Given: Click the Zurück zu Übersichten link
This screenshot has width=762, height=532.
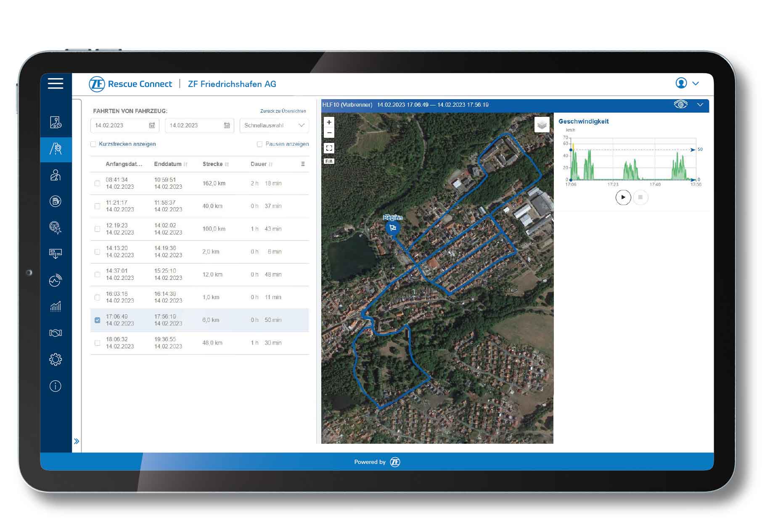Looking at the screenshot, I should pyautogui.click(x=283, y=111).
